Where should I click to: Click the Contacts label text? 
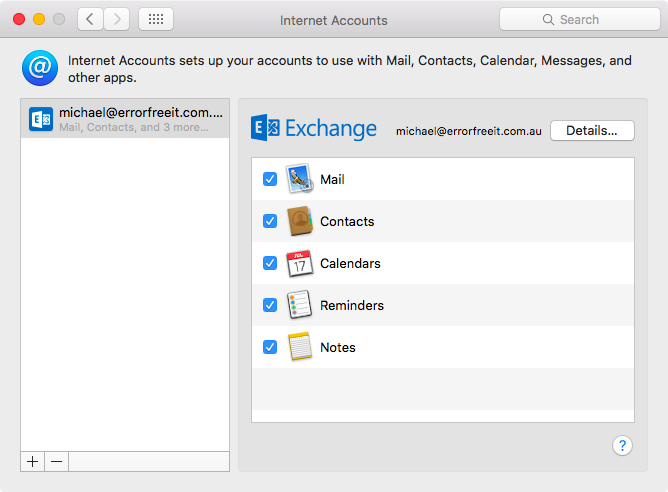pyautogui.click(x=347, y=222)
